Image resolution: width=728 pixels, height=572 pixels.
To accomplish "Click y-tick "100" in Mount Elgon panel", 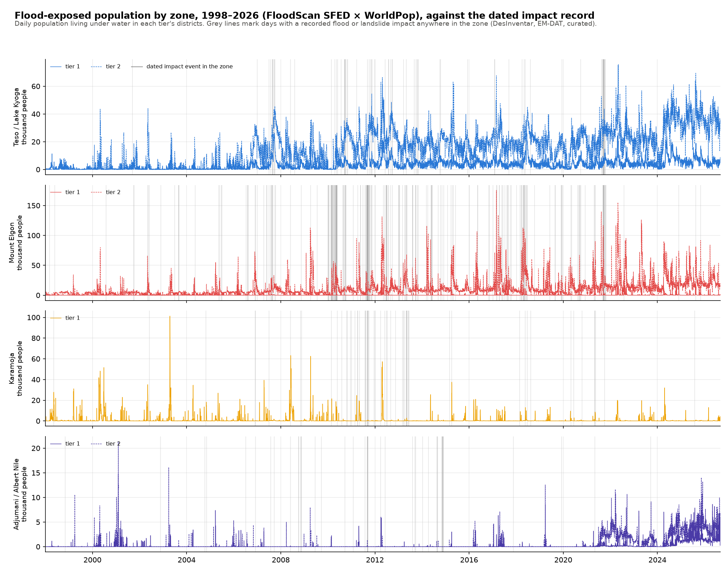I will pos(34,236).
